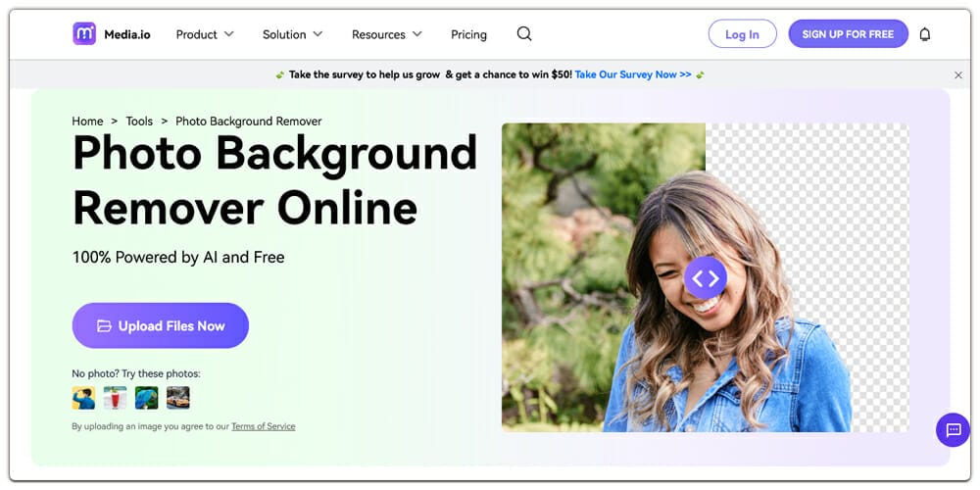This screenshot has height=490, width=980.
Task: Dismiss the survey banner with X
Action: point(958,74)
